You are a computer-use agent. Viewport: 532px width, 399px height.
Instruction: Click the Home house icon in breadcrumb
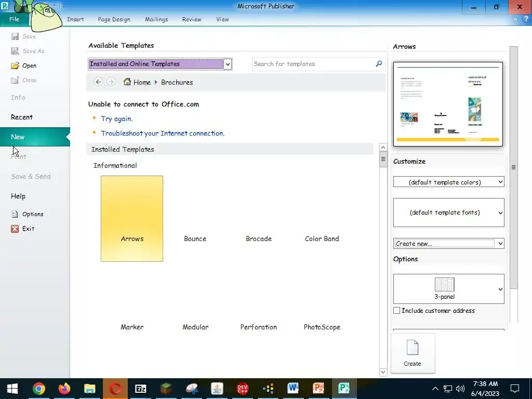pyautogui.click(x=127, y=82)
